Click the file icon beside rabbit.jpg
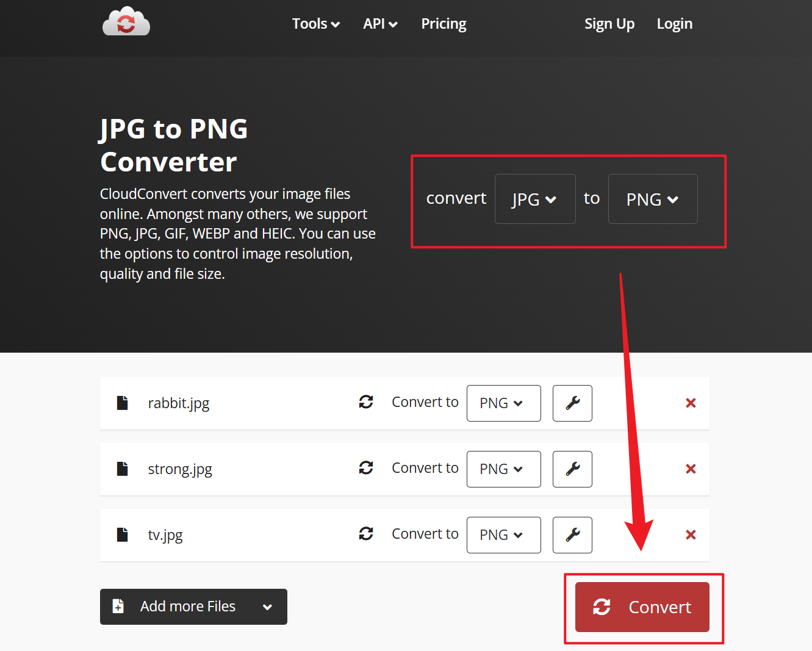Viewport: 812px width, 651px height. pos(122,402)
